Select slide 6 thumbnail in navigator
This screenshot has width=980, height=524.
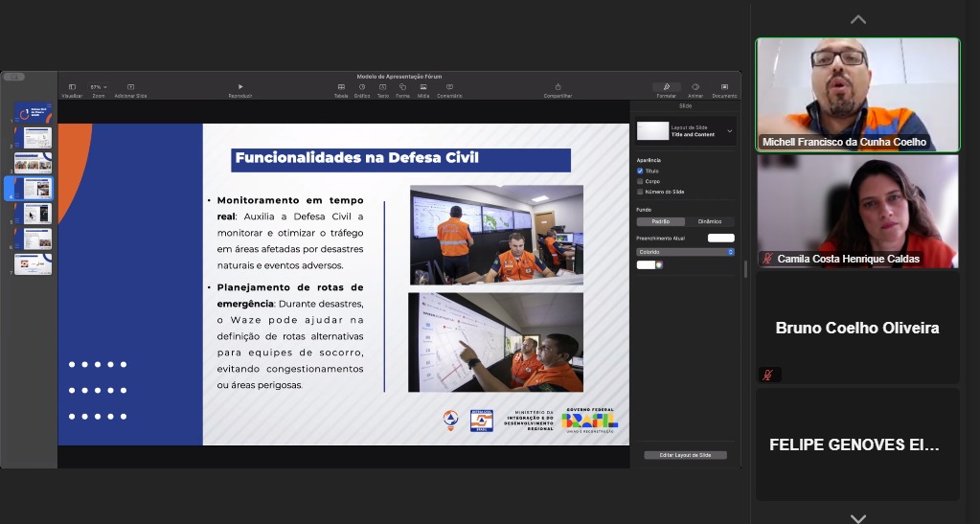(x=34, y=239)
